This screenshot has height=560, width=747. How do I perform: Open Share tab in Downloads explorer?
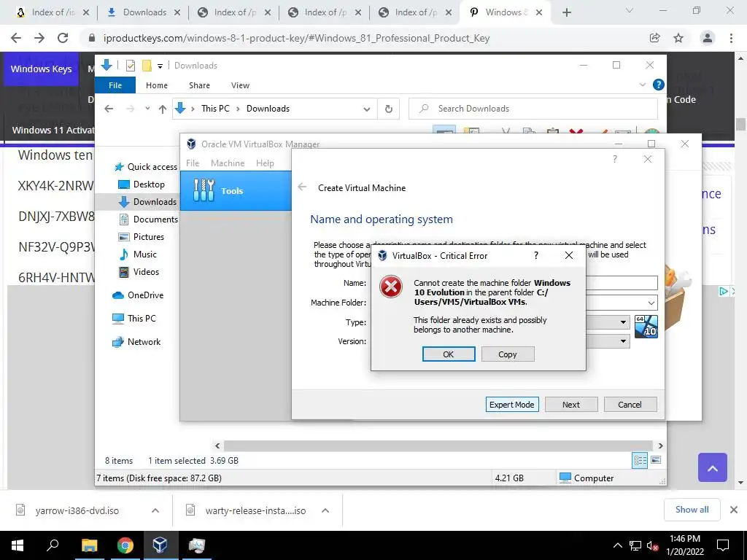tap(199, 85)
